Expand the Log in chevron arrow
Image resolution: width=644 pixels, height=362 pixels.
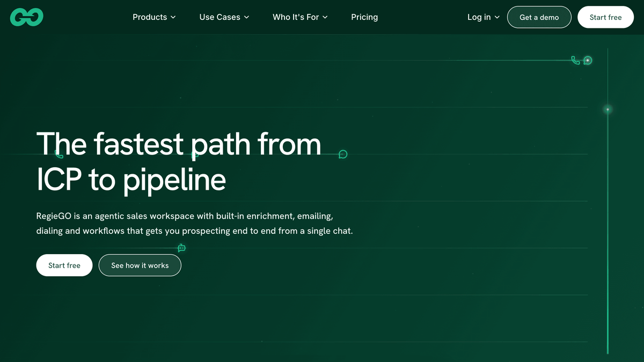click(x=497, y=17)
